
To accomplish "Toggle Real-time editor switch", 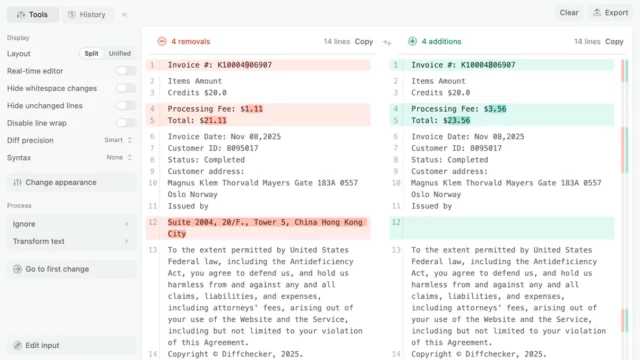I will pyautogui.click(x=126, y=71).
